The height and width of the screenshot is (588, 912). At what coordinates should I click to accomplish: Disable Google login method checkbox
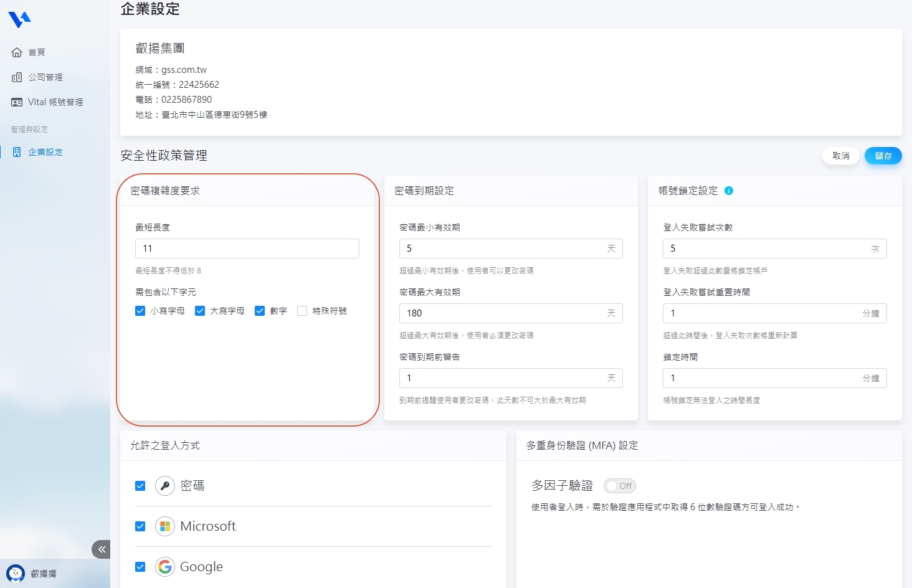[x=140, y=567]
